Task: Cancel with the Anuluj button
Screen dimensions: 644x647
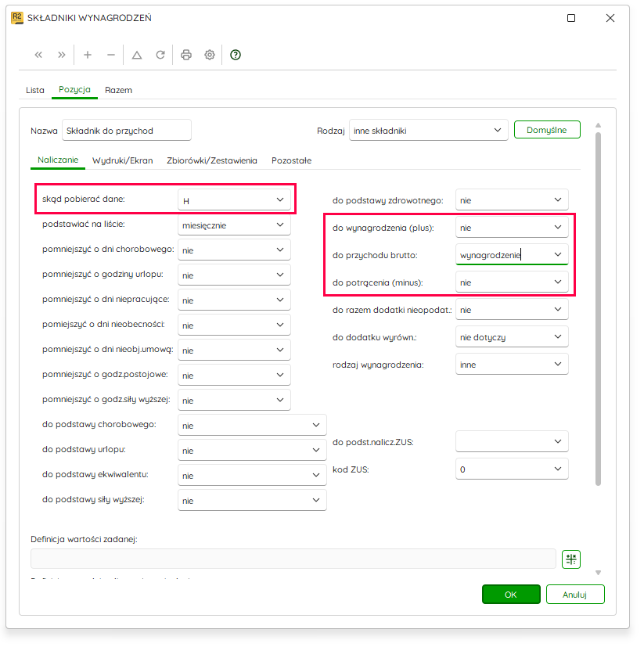Action: tap(575, 594)
